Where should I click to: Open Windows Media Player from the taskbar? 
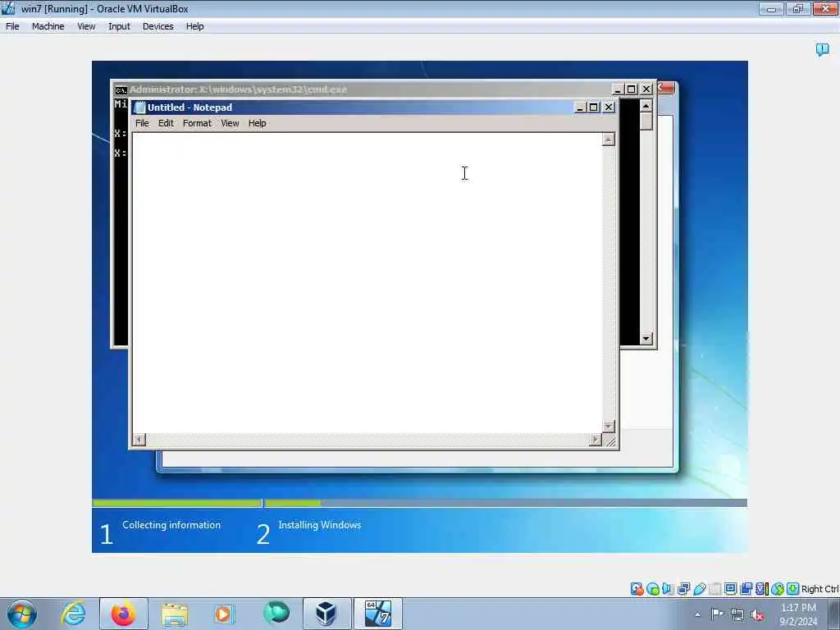pyautogui.click(x=225, y=614)
